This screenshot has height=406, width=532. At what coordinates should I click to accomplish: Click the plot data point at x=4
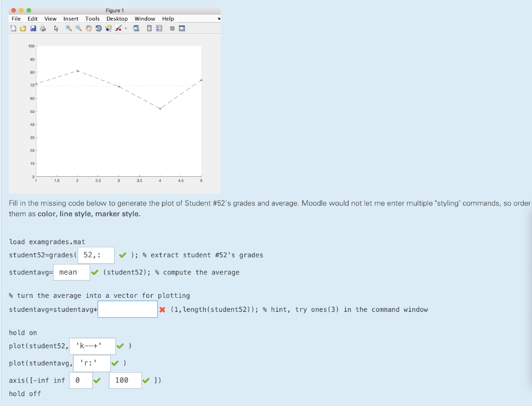(x=160, y=109)
